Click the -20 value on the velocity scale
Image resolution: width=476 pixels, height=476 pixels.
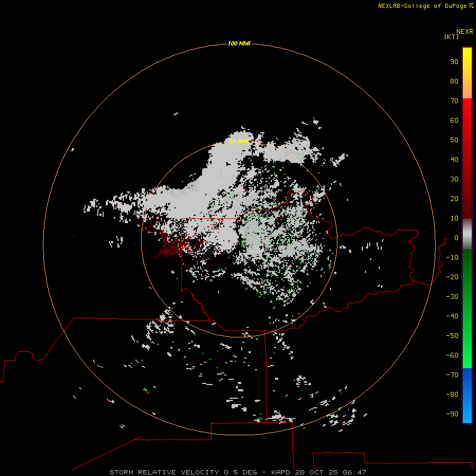(452, 277)
